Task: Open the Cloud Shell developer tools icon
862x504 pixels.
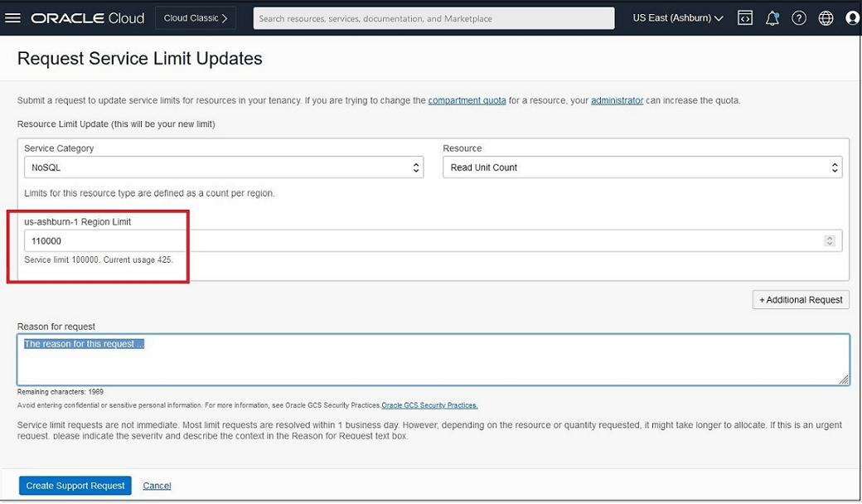Action: point(745,18)
